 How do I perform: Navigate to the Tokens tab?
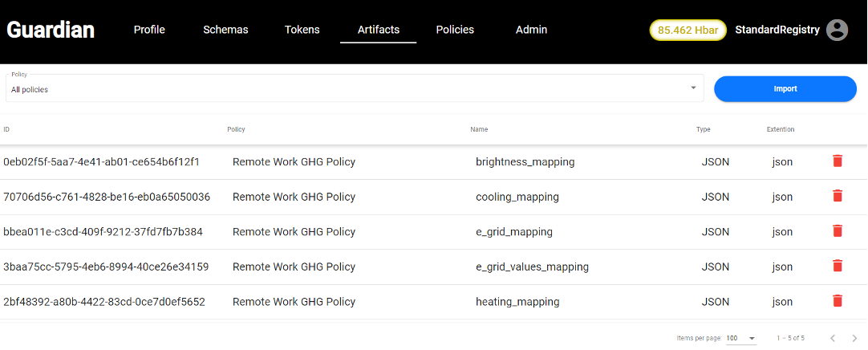[302, 30]
